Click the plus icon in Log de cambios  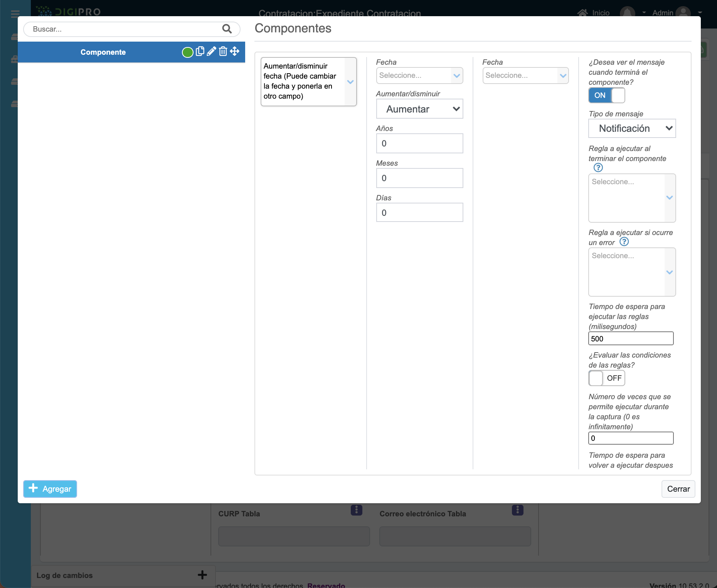pyautogui.click(x=202, y=575)
